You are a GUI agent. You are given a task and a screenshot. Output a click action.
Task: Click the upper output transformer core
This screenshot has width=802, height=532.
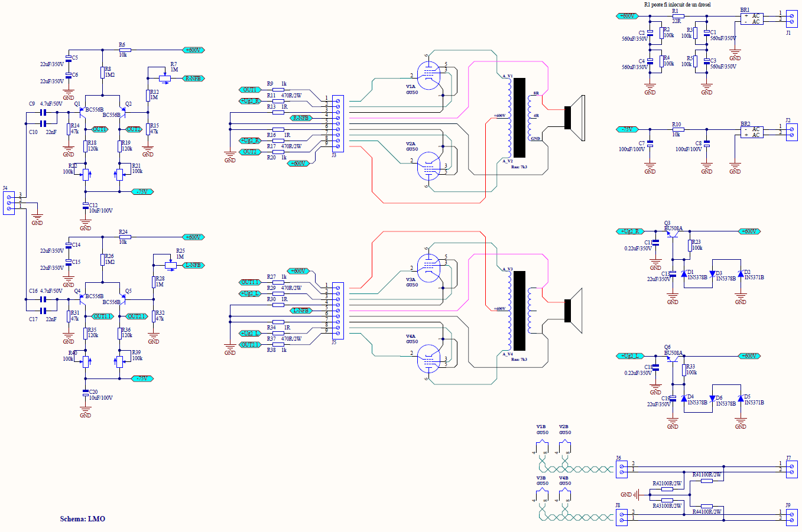[x=519, y=118]
